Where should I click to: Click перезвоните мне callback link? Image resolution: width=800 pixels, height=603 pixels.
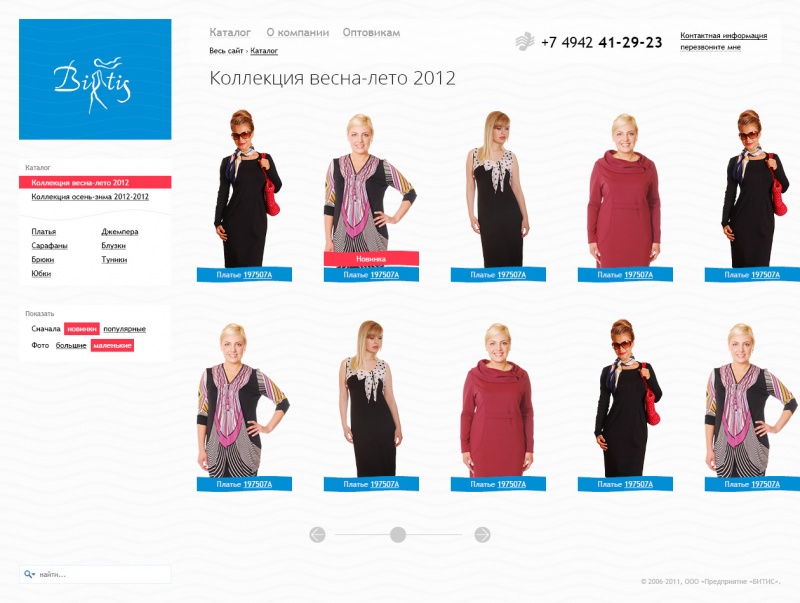[710, 47]
